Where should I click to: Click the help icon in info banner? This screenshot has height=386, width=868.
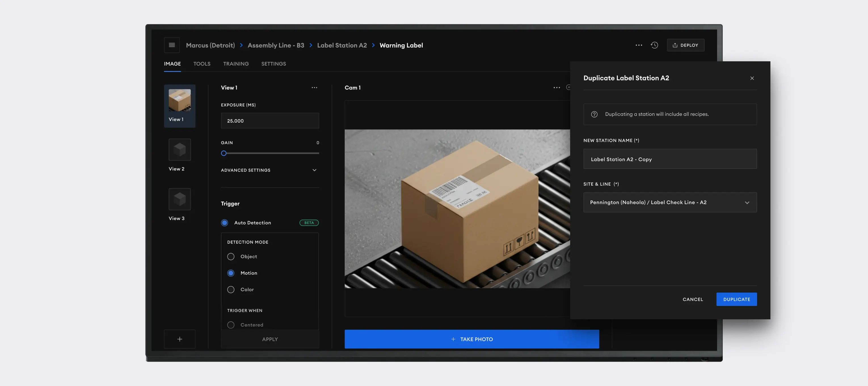[x=594, y=114]
